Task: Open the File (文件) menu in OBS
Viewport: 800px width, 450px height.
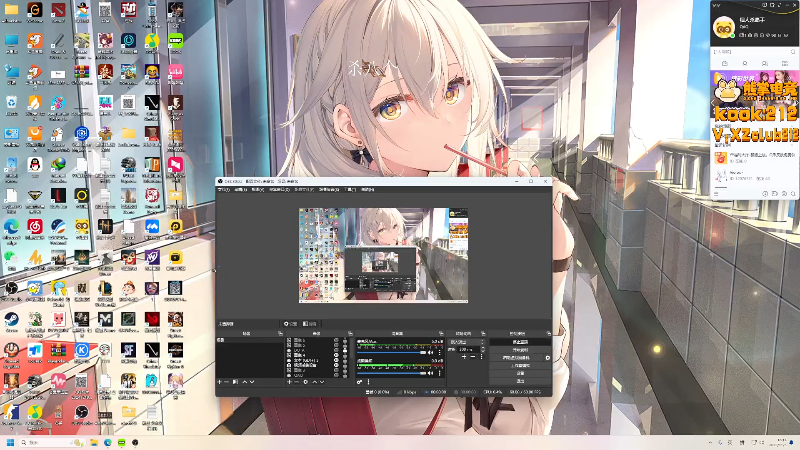Action: (x=224, y=190)
